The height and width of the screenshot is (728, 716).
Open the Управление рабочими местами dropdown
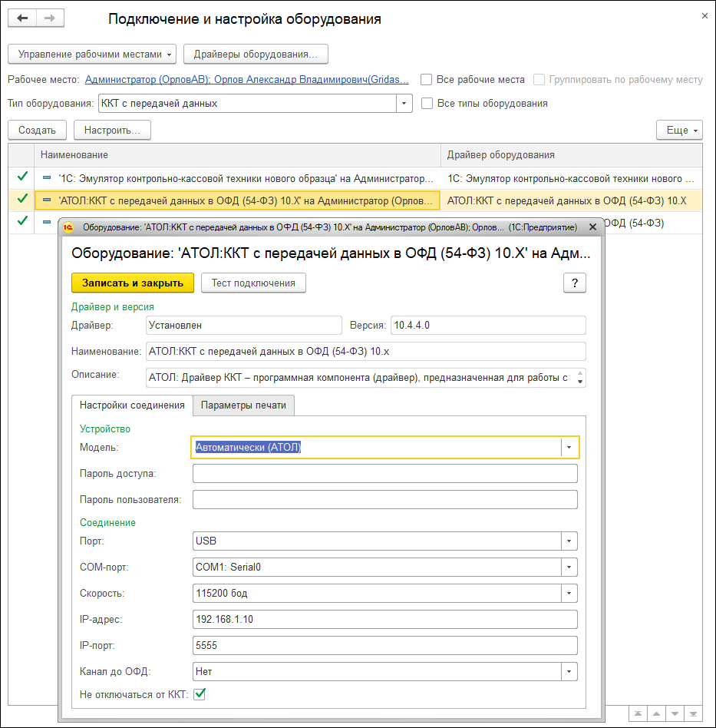pyautogui.click(x=92, y=55)
